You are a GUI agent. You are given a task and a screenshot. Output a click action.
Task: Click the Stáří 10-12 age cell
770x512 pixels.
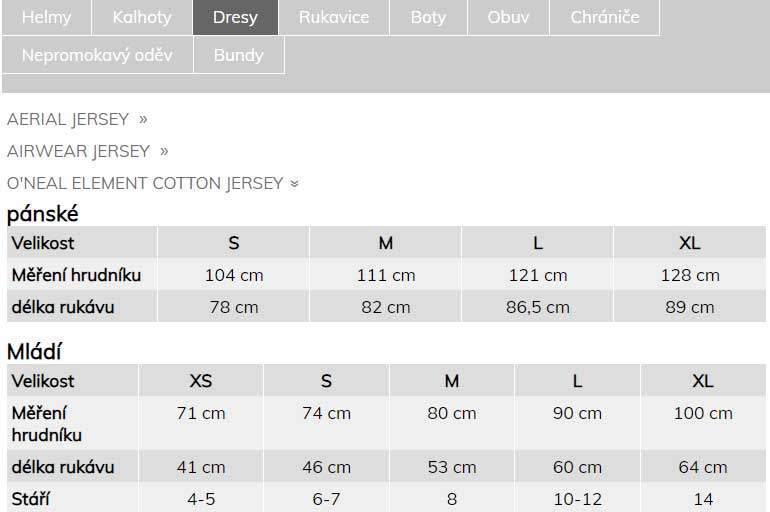tap(578, 499)
